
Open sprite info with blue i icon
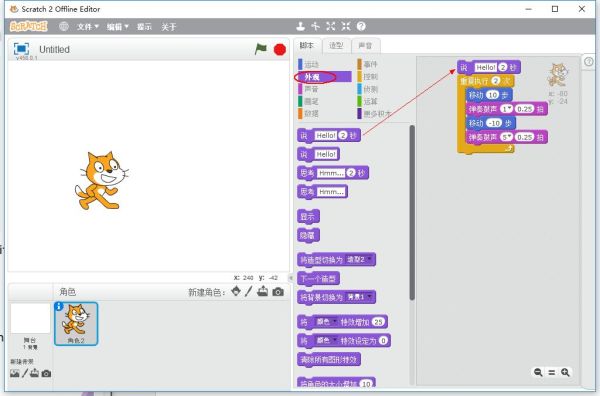pos(59,306)
